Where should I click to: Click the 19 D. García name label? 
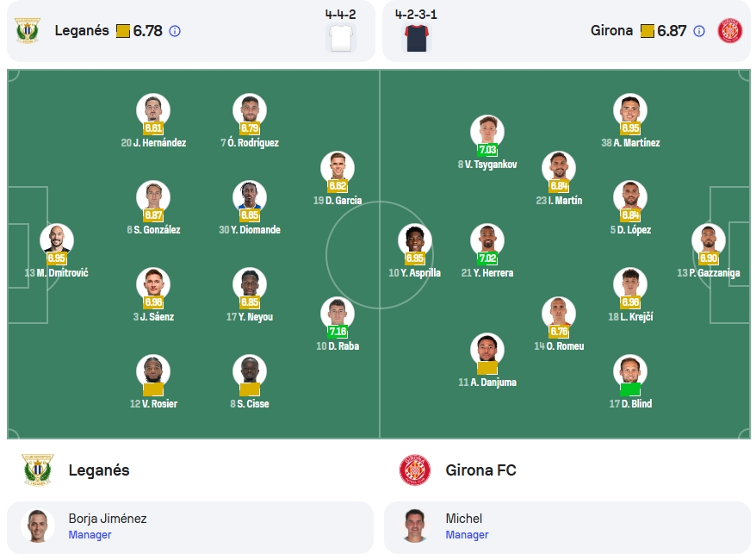point(338,201)
